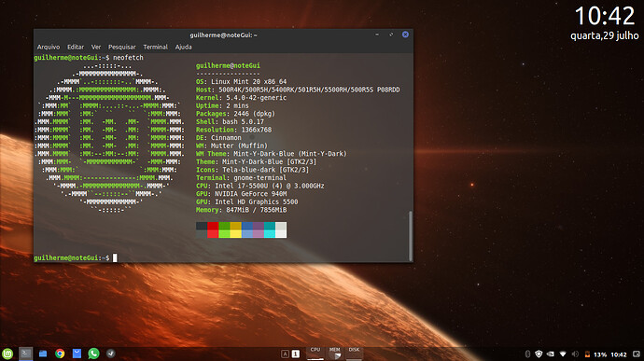Click the 'Host: 500R4K...' line

coord(298,90)
